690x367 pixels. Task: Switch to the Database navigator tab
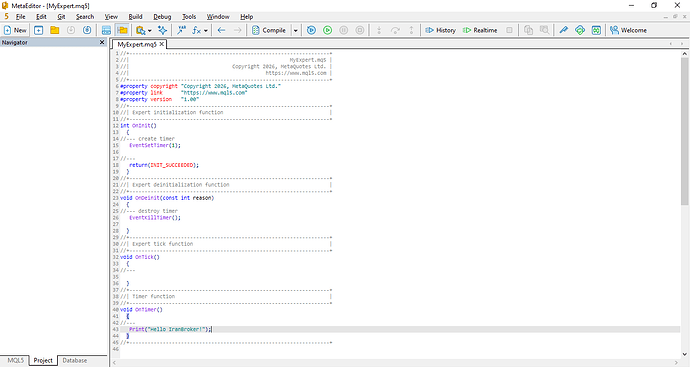(75, 360)
